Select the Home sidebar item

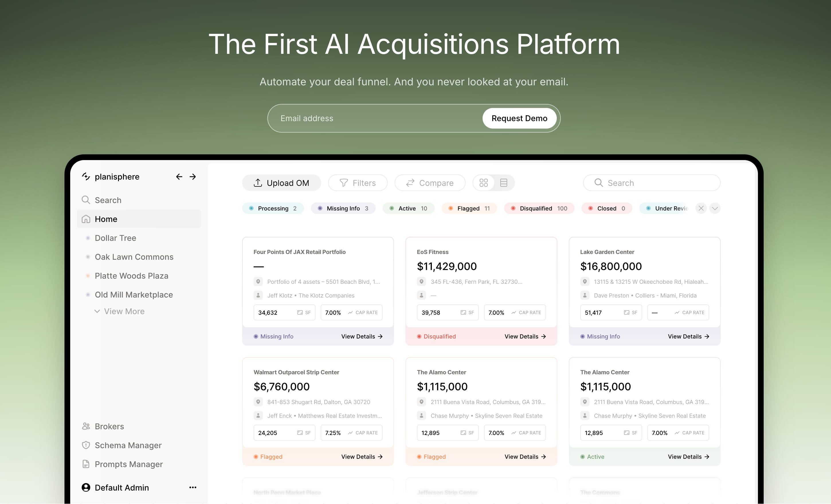pyautogui.click(x=139, y=219)
